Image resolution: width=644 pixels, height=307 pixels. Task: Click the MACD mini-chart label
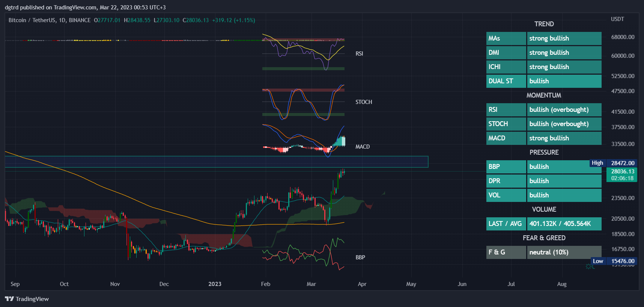pos(363,147)
